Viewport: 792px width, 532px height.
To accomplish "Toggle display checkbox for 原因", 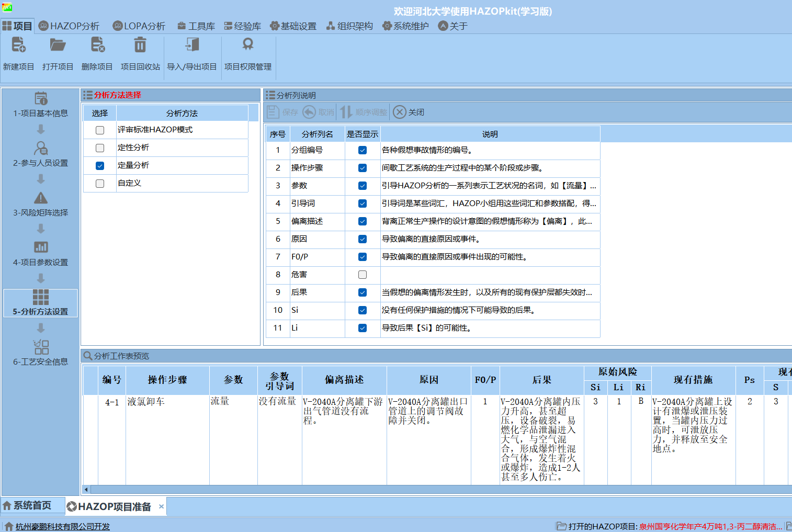I will (x=363, y=239).
